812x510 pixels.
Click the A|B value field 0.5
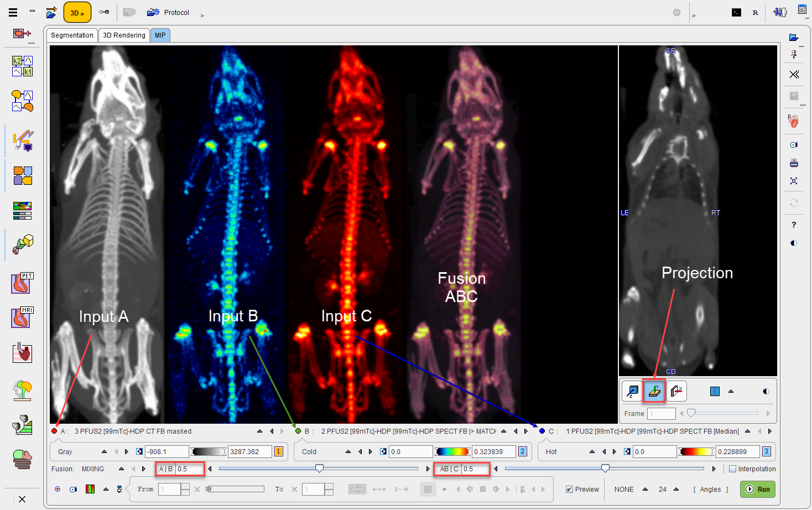(x=189, y=469)
